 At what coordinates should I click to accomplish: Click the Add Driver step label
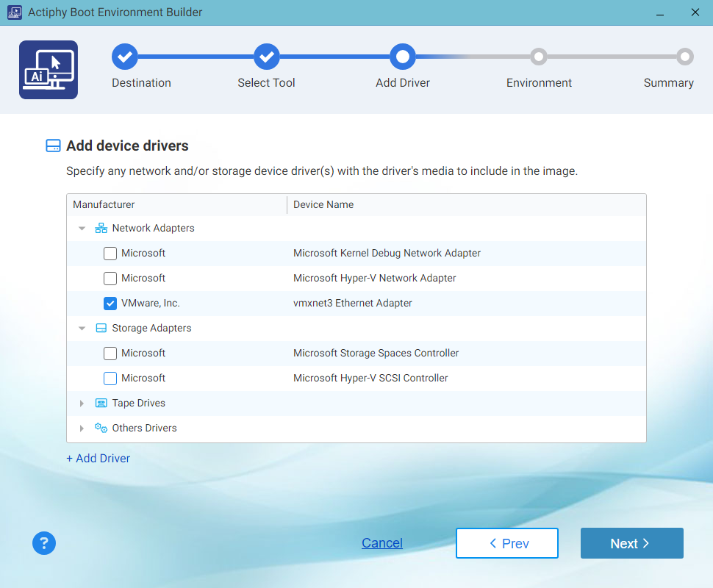(x=402, y=83)
